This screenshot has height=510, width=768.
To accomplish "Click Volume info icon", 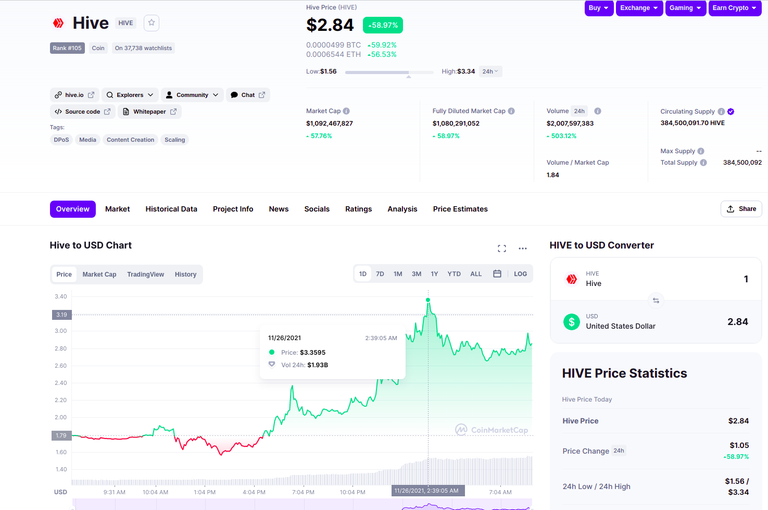I will (x=598, y=111).
